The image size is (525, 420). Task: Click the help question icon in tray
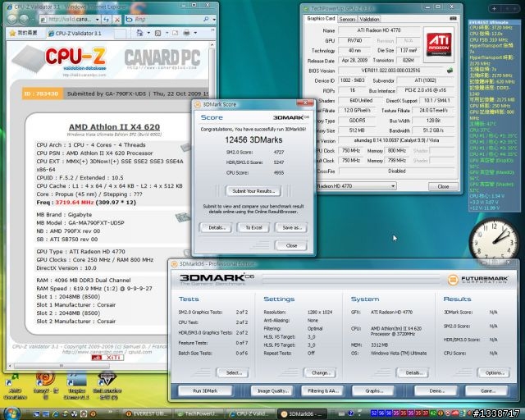[350, 414]
